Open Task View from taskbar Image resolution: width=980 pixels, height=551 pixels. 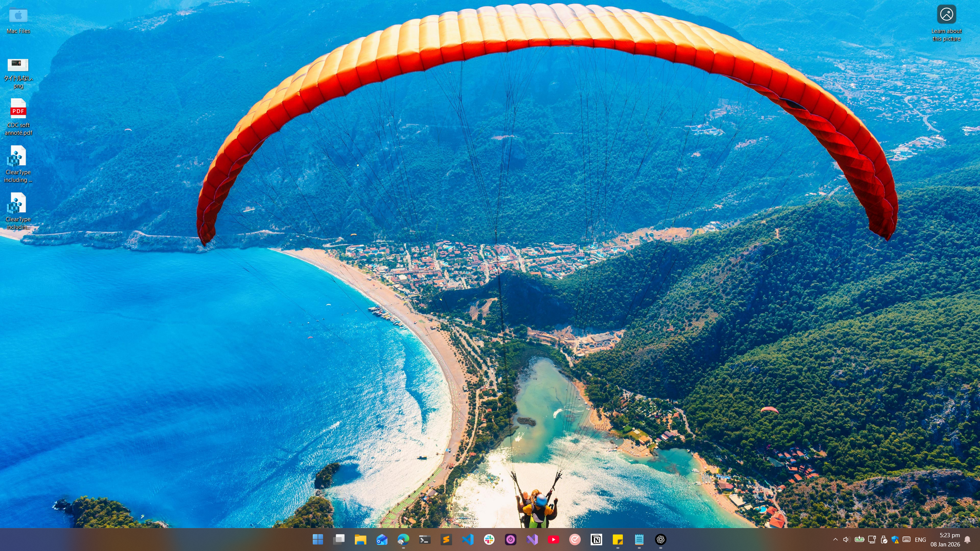pyautogui.click(x=339, y=540)
